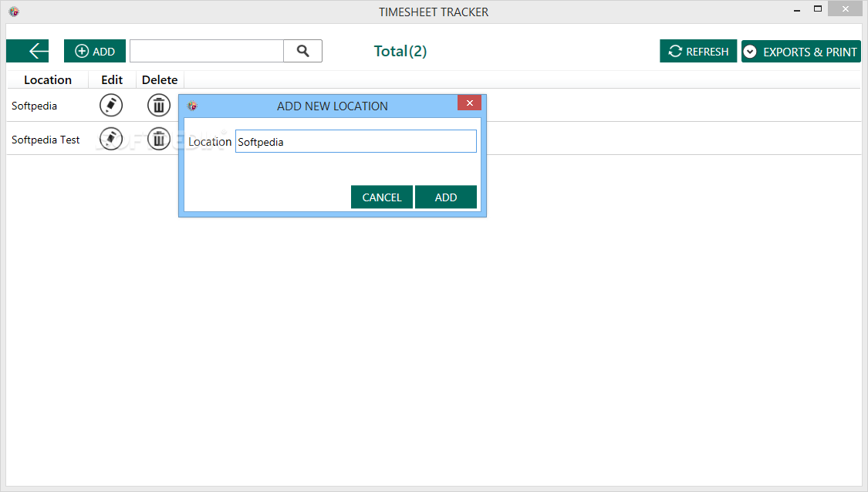
Task: Delete the Softpedia Test row
Action: (x=159, y=139)
